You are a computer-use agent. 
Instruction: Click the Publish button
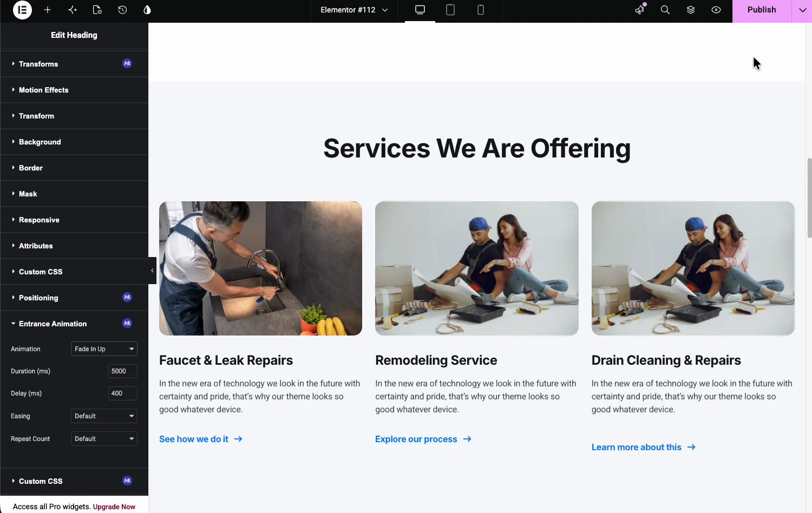point(762,10)
